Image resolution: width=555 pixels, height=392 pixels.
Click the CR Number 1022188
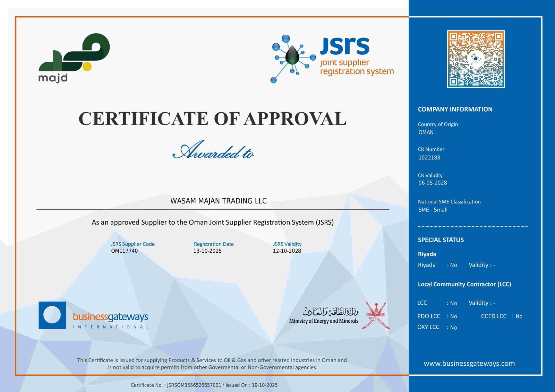coord(429,157)
